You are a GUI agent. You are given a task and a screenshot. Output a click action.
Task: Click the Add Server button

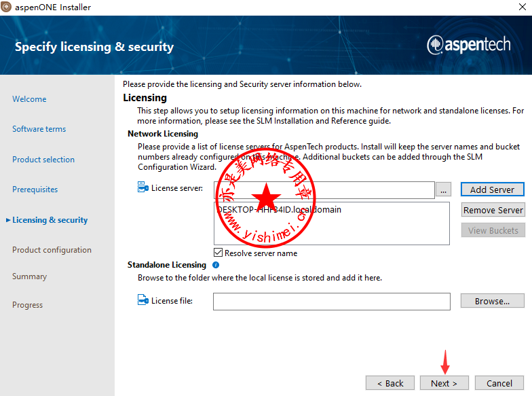492,190
